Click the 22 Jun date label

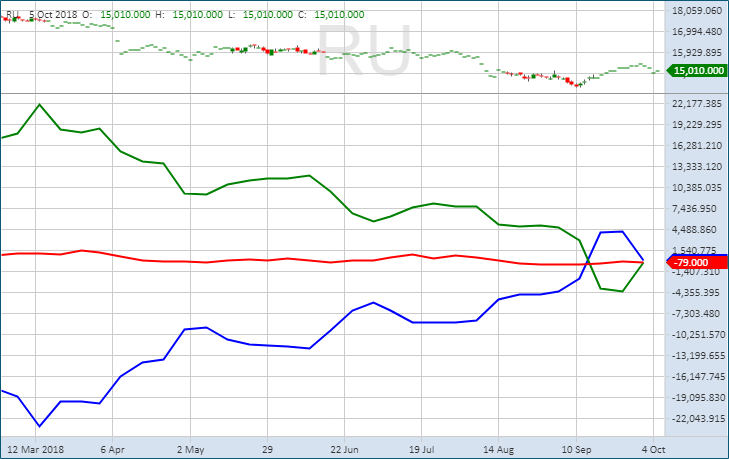click(x=345, y=450)
